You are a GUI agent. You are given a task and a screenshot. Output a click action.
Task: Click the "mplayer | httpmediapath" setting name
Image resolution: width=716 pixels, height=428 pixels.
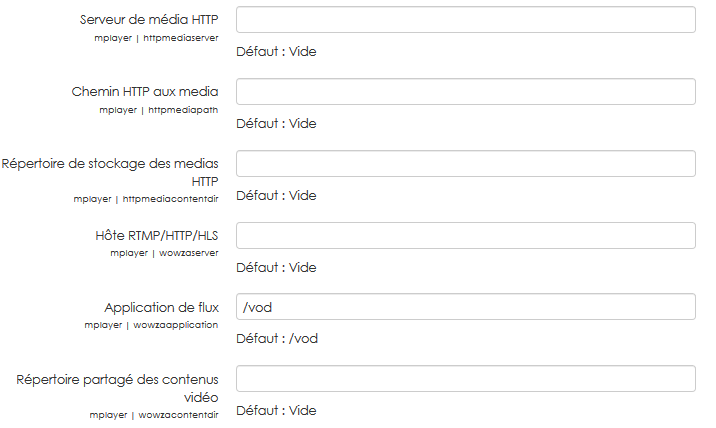pos(158,110)
